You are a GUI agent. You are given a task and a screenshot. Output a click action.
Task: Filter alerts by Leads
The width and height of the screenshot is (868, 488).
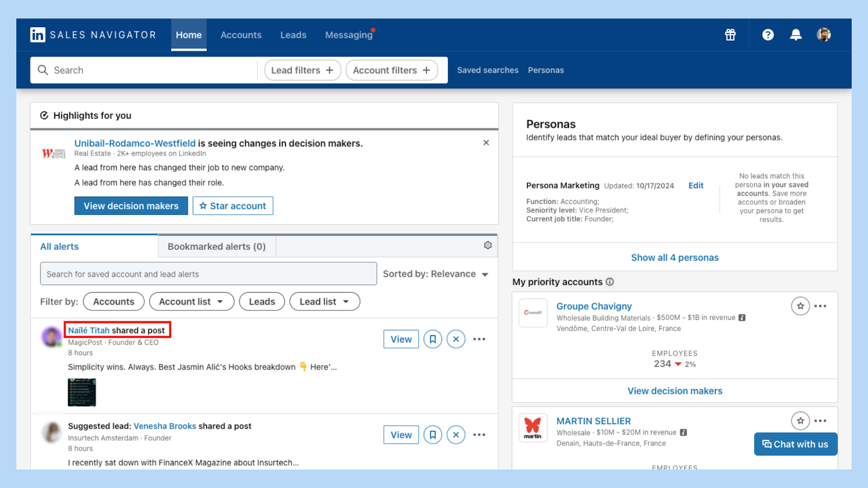click(262, 301)
